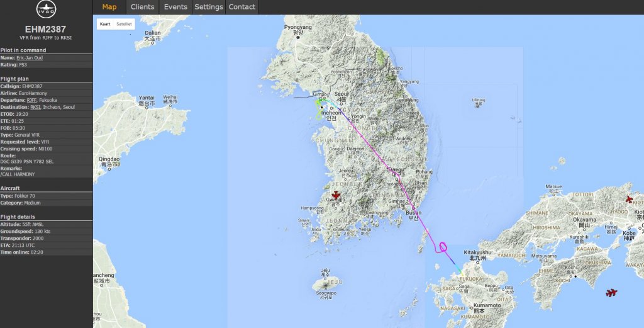Viewport: 644px width, 328px height.
Task: Click the RKSI destination airport link
Action: coord(35,107)
